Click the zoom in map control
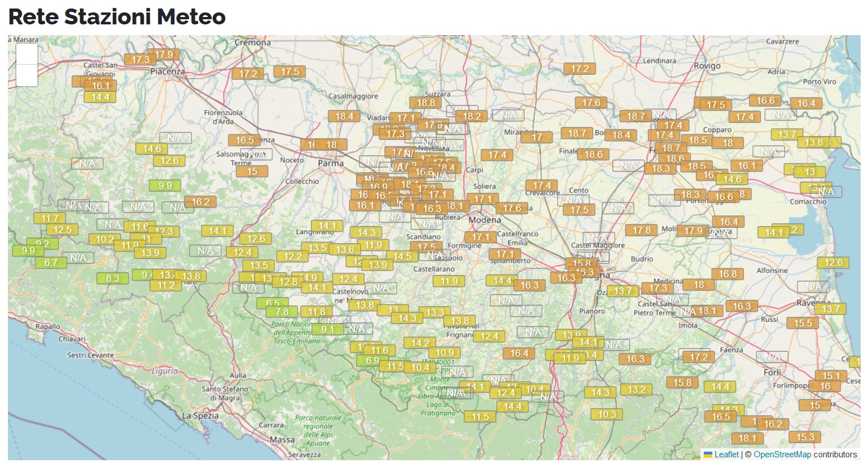 27,54
